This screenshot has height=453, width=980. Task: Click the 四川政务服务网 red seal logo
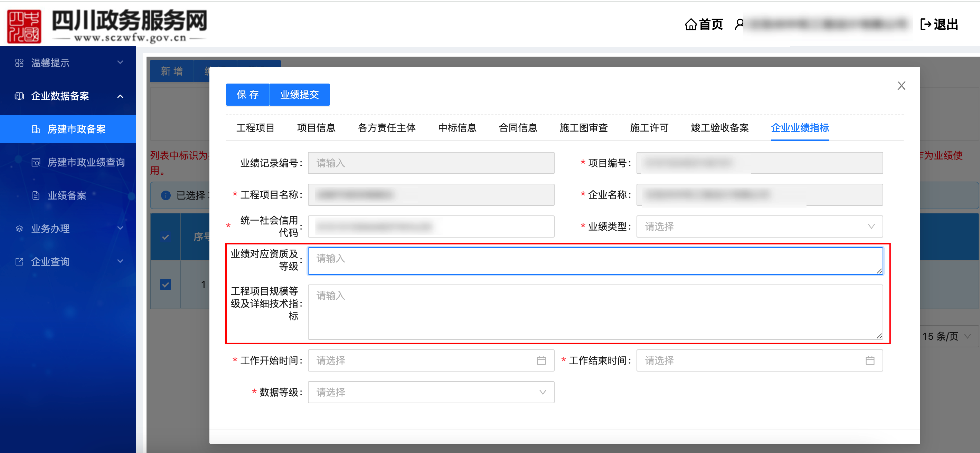pyautogui.click(x=24, y=26)
